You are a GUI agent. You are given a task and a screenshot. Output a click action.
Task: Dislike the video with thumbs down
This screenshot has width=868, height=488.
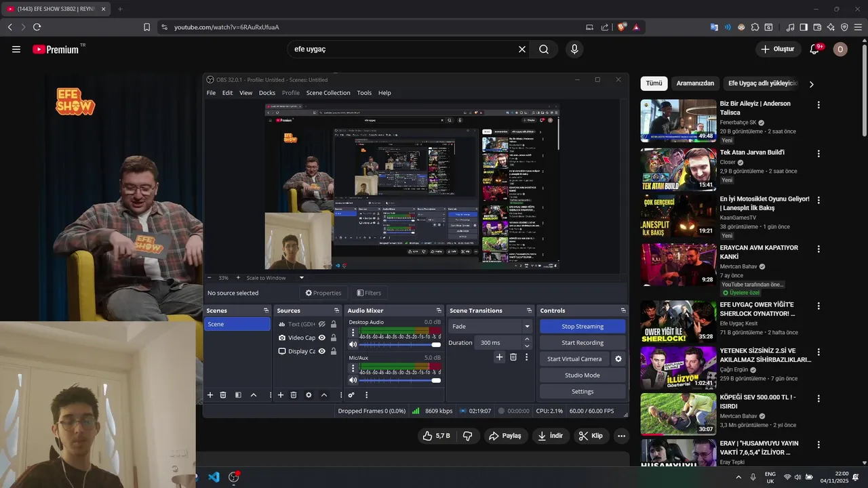click(467, 436)
